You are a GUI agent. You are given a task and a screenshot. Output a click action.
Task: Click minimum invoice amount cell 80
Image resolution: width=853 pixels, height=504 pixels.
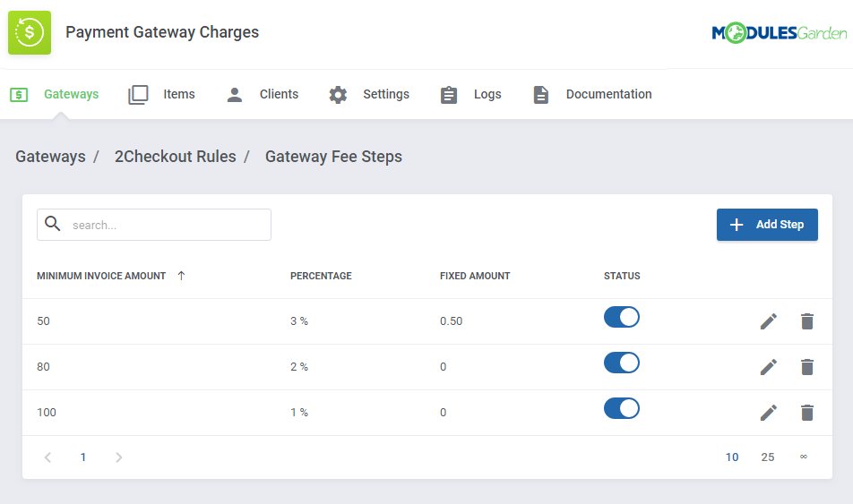pos(44,367)
